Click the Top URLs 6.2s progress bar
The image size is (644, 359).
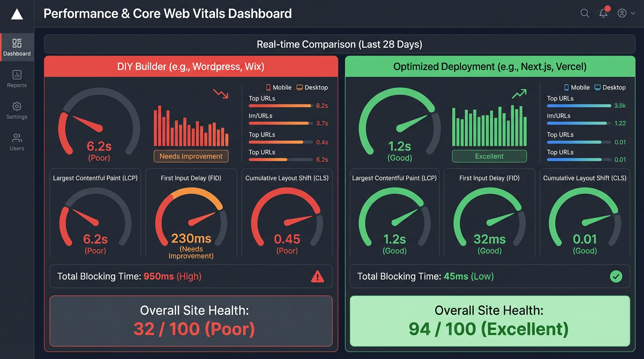pos(281,106)
